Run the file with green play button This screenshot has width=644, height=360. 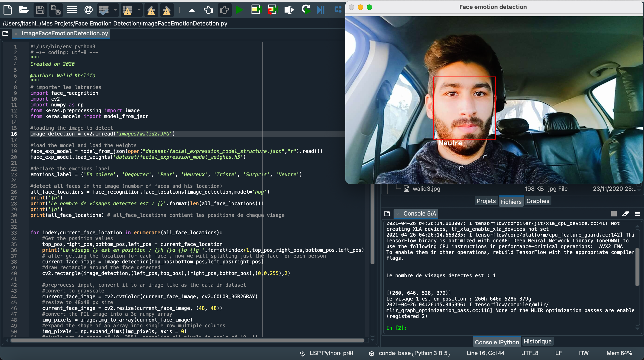tap(239, 10)
